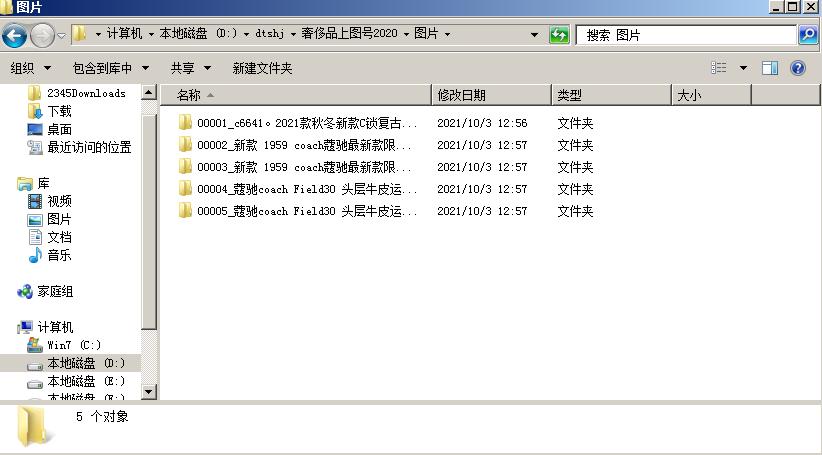Click navigation pane scrollbar down arrow
Screen dimensions: 822x455
(x=149, y=392)
